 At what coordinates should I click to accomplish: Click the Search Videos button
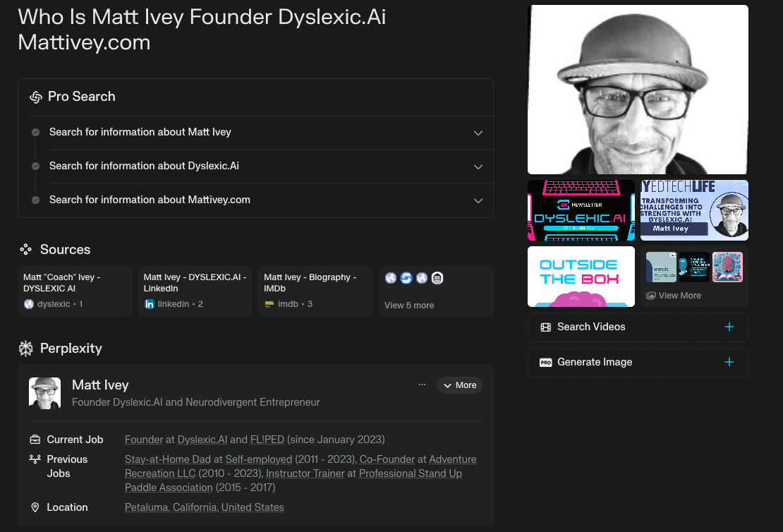[638, 327]
